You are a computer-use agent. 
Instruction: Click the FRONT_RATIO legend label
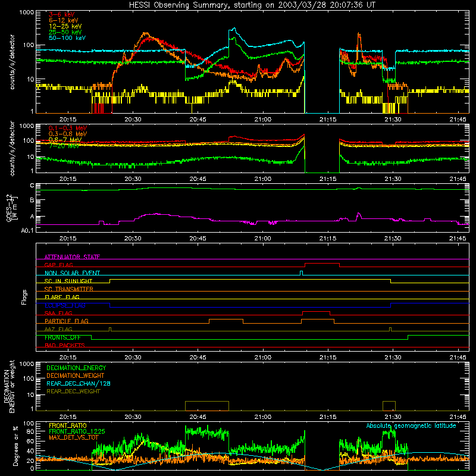click(x=68, y=425)
